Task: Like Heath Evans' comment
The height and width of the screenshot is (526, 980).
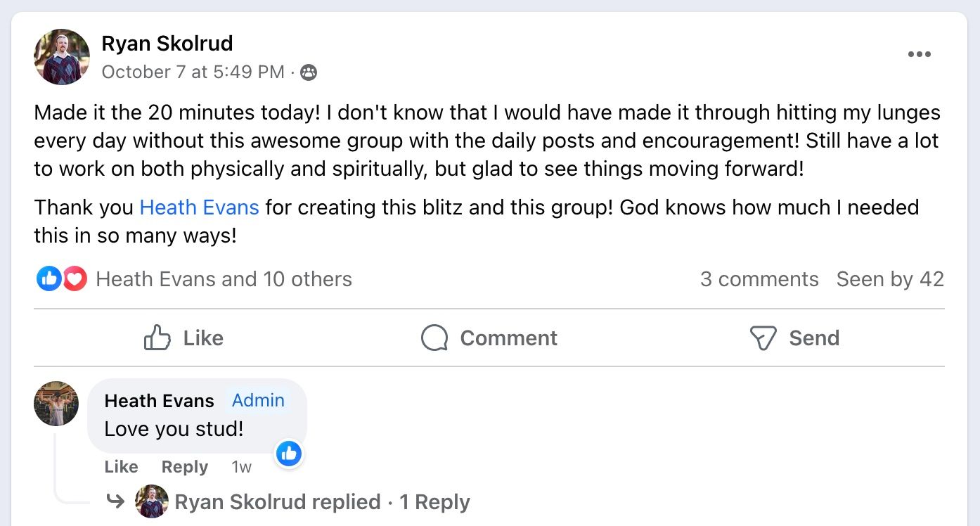Action: click(121, 467)
